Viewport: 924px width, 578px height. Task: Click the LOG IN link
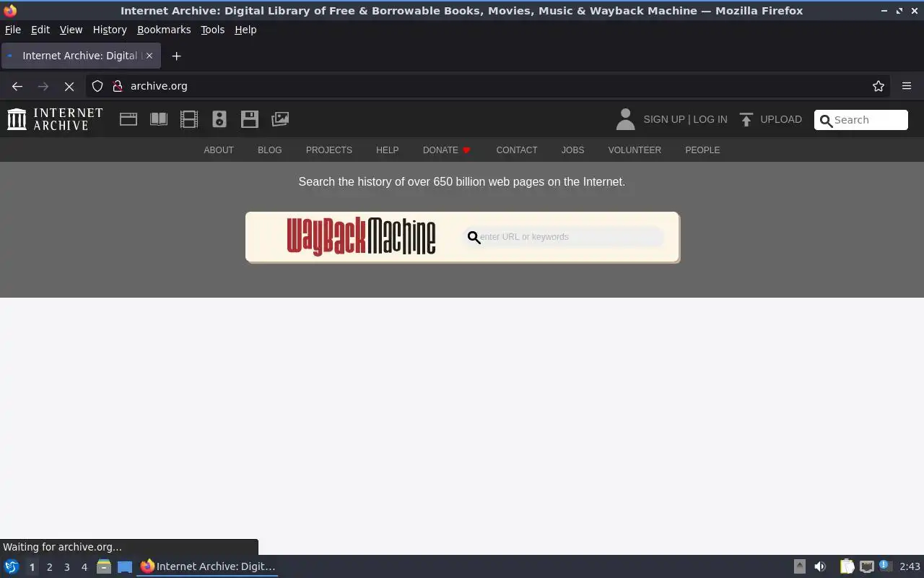coord(710,119)
